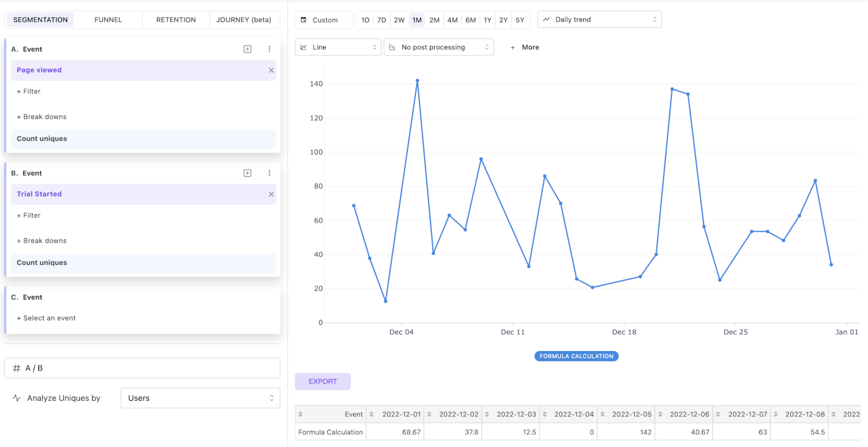Add break downs to Event B

(42, 241)
